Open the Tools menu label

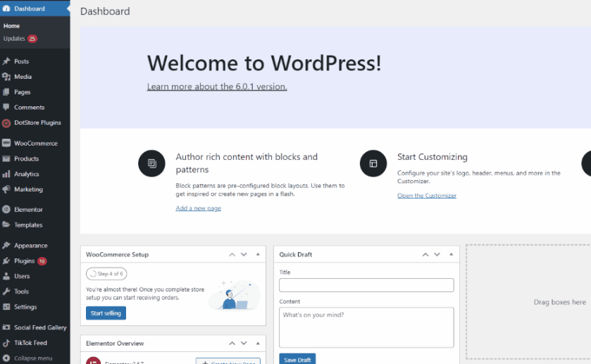21,291
